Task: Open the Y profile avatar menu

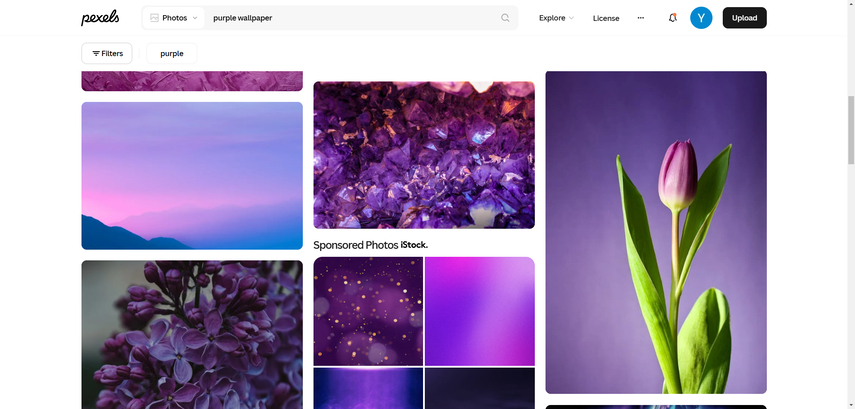Action: 701,18
